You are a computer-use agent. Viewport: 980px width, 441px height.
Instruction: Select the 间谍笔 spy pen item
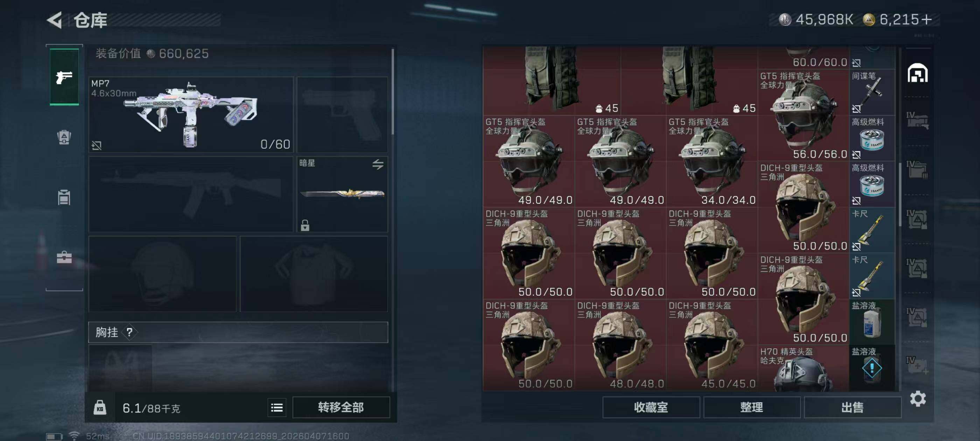(872, 92)
